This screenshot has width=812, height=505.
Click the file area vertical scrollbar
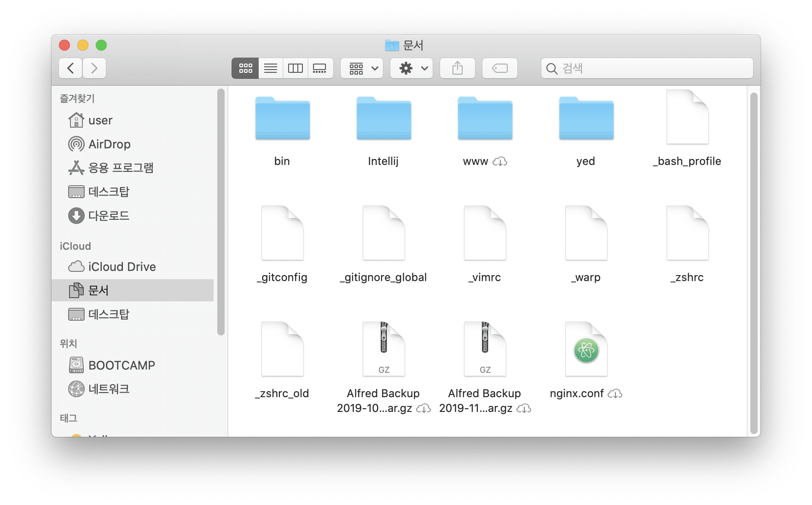point(754,263)
